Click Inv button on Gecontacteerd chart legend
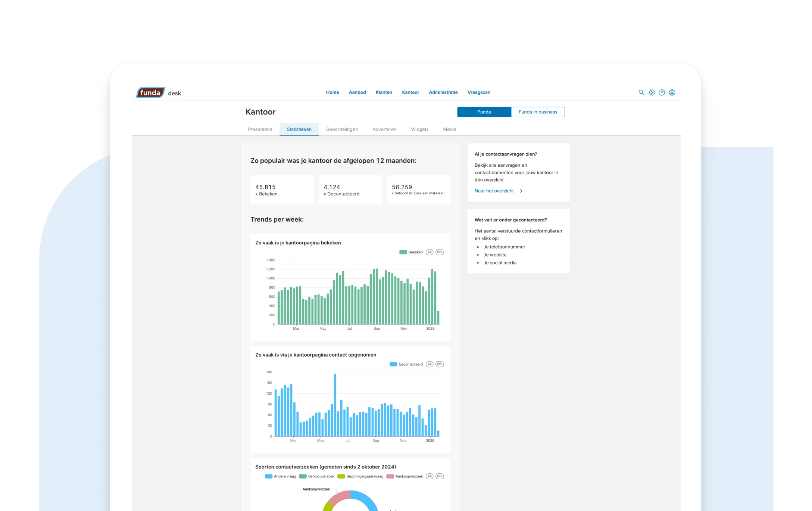Image resolution: width=812 pixels, height=511 pixels. click(x=440, y=364)
